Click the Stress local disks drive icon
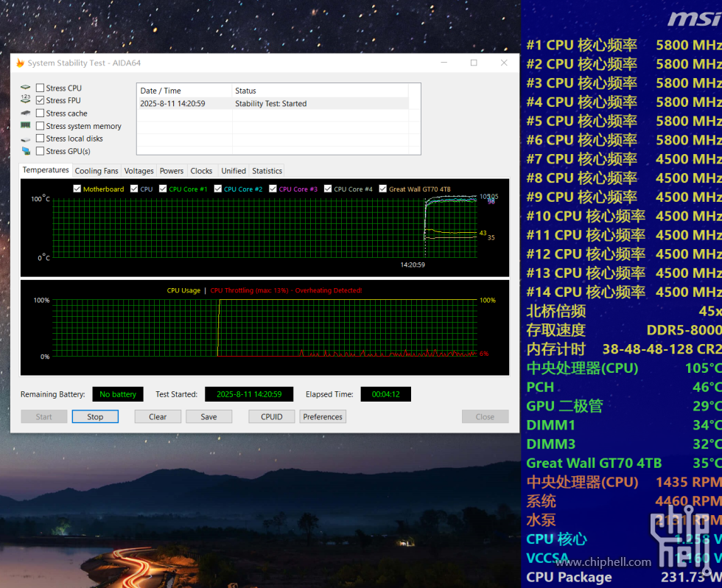The image size is (722, 588). (25, 139)
